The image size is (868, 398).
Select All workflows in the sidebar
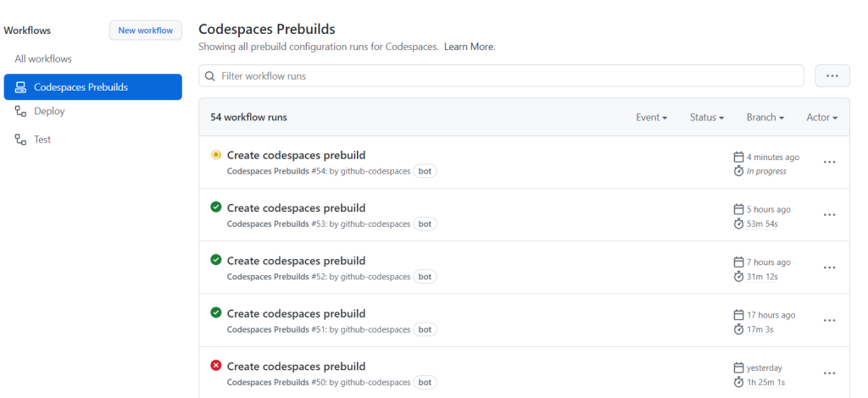pyautogui.click(x=43, y=58)
